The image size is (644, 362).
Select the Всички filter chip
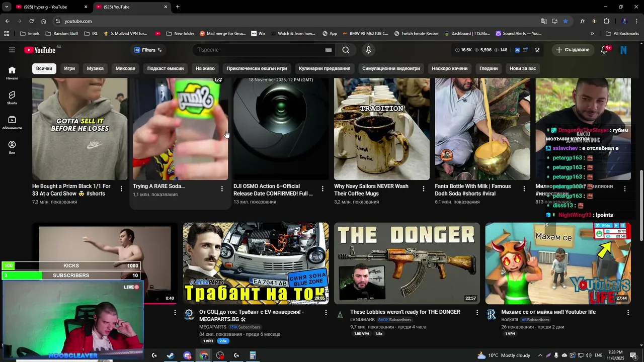44,68
